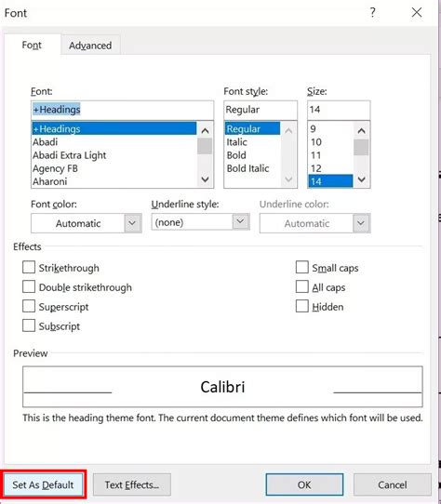Close the Font dialog with X
Screen dimensions: 441x504
pos(417,12)
